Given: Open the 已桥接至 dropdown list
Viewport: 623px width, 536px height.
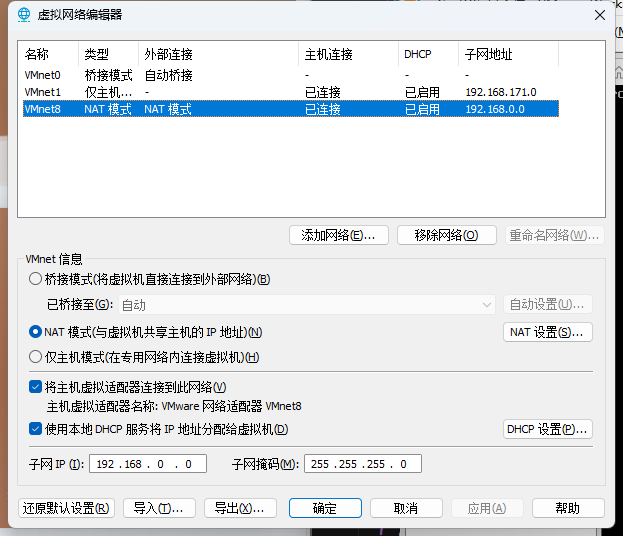Looking at the screenshot, I should coord(307,305).
